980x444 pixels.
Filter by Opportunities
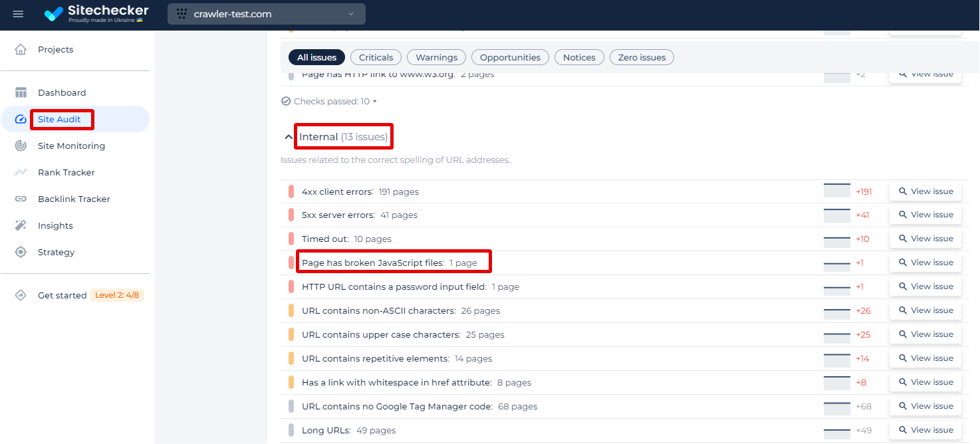point(510,57)
